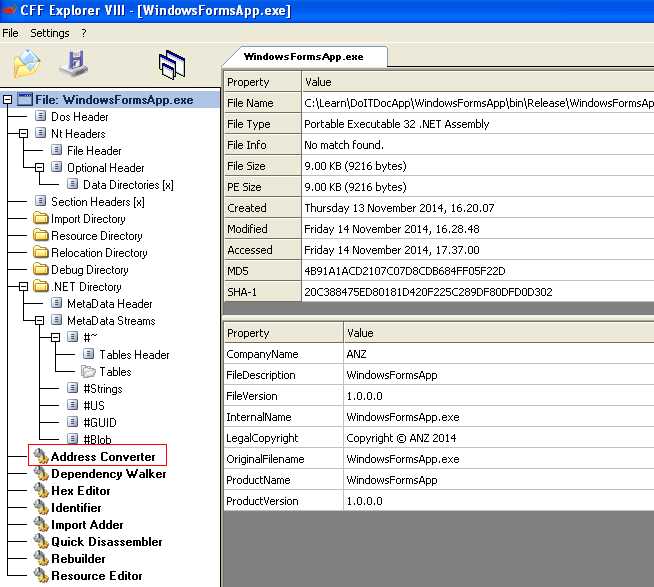
Task: Click the 'No match found.' File Info value
Action: click(478, 145)
